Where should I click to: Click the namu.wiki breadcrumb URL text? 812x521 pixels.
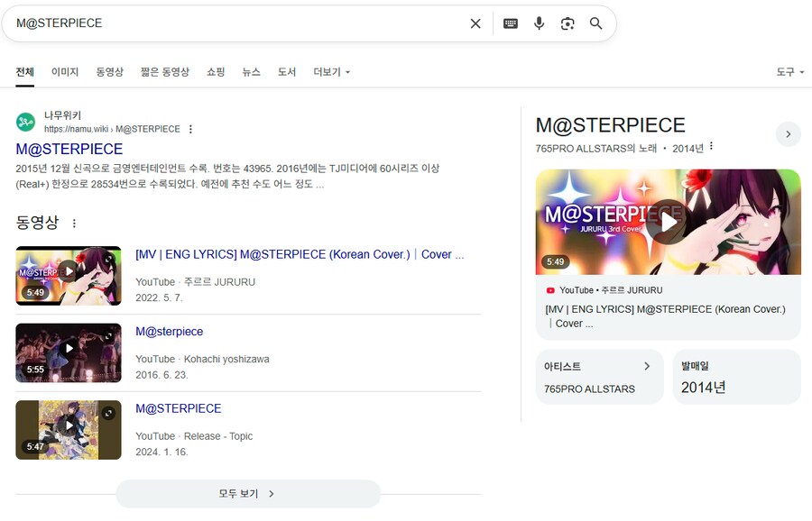[x=112, y=129]
